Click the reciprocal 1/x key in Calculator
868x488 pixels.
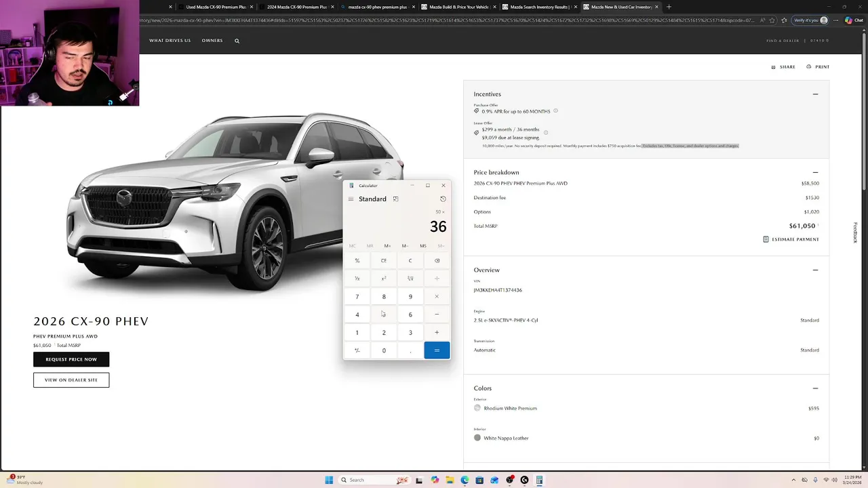point(357,279)
